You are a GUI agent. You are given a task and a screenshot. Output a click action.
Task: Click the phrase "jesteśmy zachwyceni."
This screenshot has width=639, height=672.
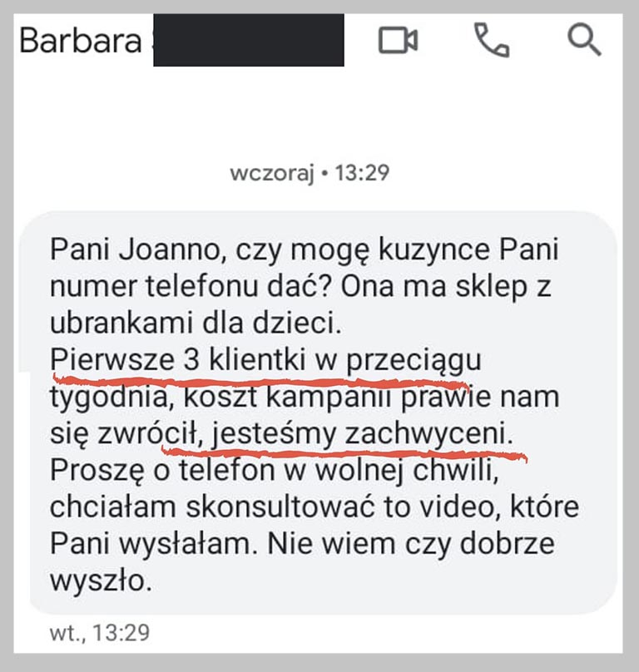[x=363, y=435]
